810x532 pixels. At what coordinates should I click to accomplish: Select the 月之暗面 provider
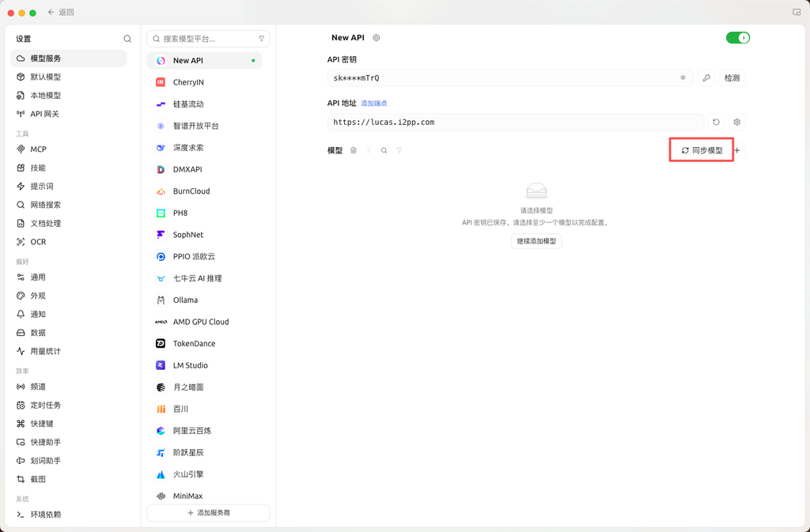point(204,387)
